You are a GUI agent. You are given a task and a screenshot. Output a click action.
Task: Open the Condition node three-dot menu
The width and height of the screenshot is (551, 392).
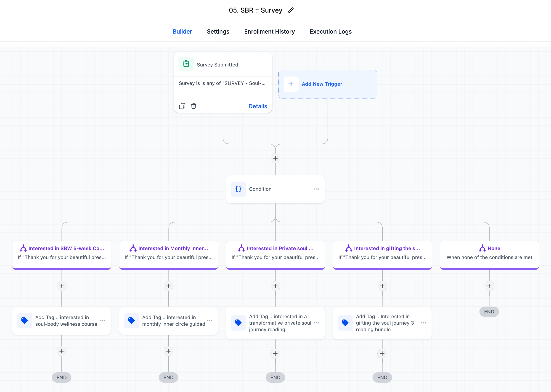(316, 189)
